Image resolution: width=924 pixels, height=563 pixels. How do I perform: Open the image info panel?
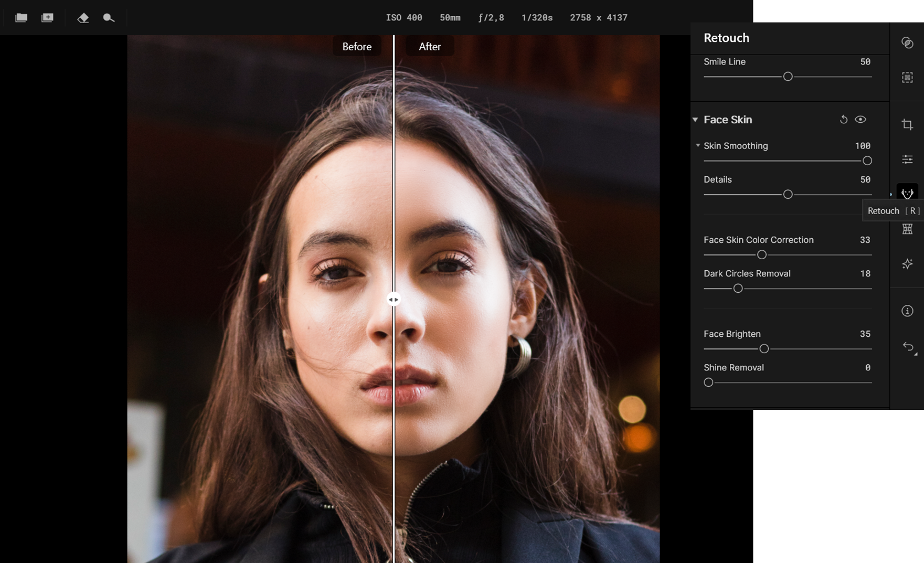point(908,311)
